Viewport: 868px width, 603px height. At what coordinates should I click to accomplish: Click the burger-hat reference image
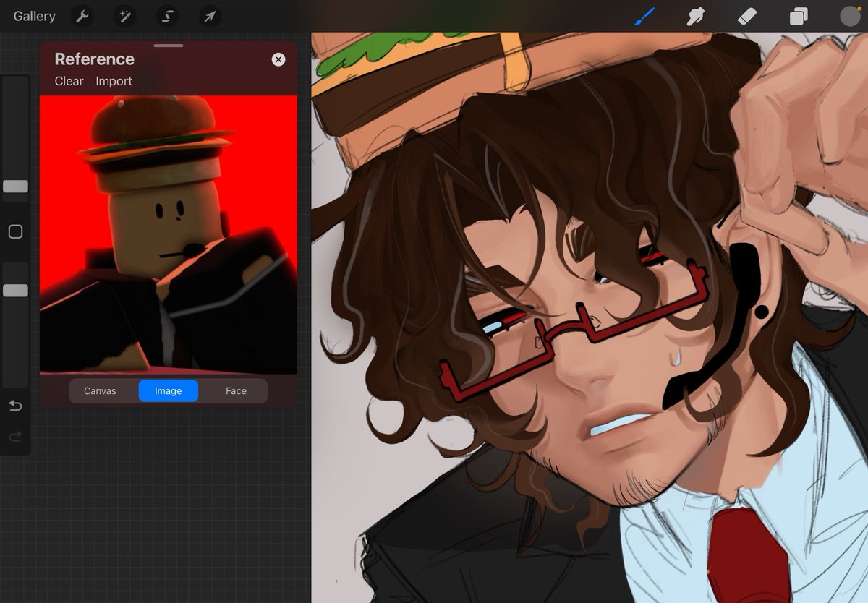(x=169, y=235)
